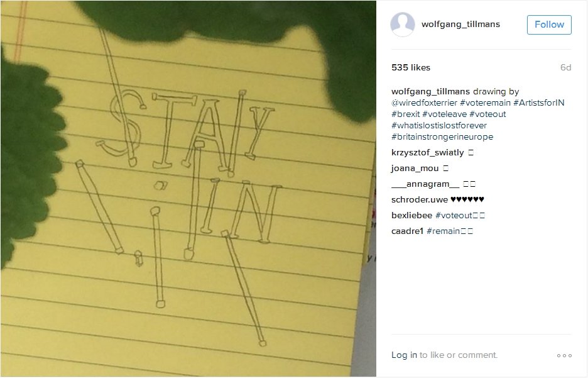Viewport: 588px width, 378px height.
Task: Click the Follow button
Action: pyautogui.click(x=549, y=25)
